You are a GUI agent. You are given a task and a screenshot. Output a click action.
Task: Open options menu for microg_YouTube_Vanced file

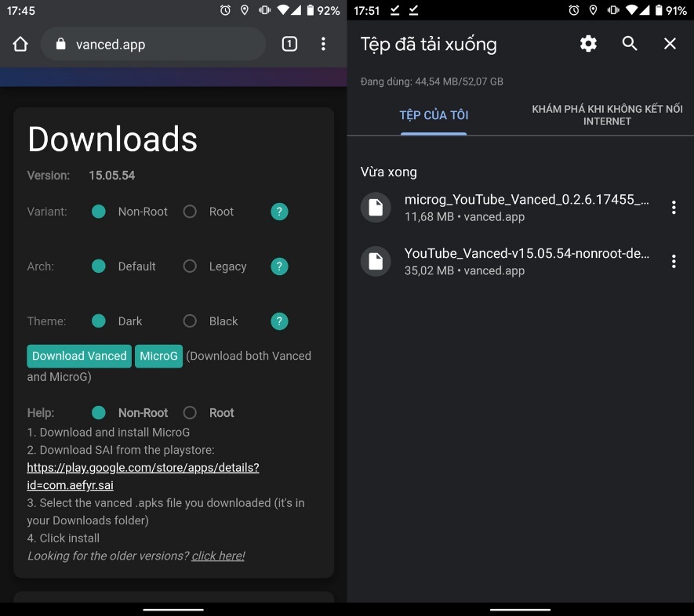point(673,208)
